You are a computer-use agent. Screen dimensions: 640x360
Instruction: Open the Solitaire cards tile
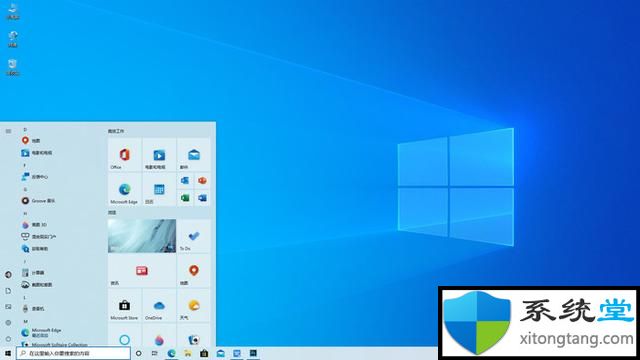(193, 336)
